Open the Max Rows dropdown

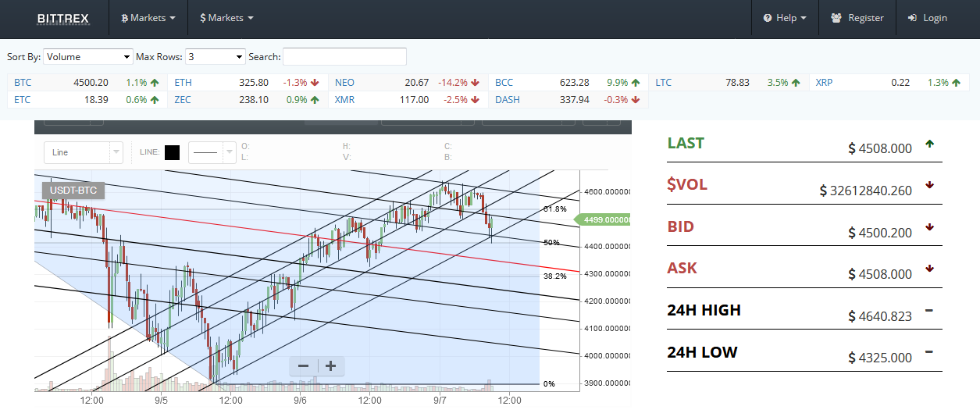tap(216, 56)
